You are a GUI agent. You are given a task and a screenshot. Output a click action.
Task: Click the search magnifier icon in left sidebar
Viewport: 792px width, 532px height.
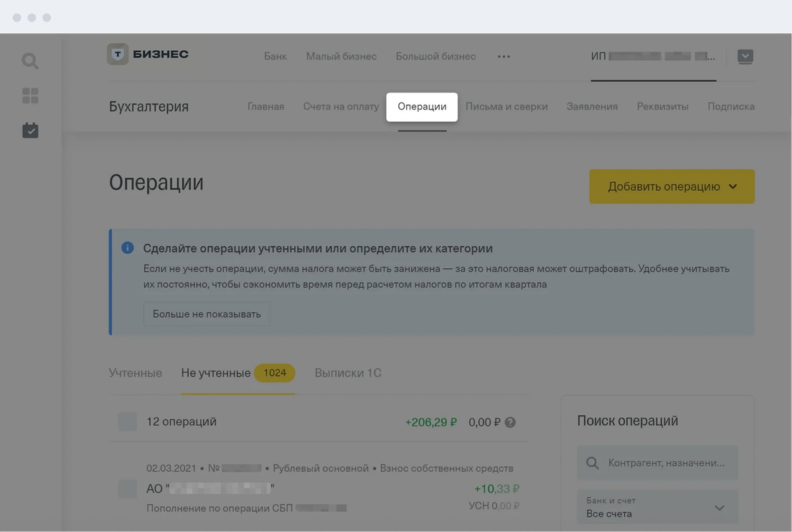click(30, 62)
